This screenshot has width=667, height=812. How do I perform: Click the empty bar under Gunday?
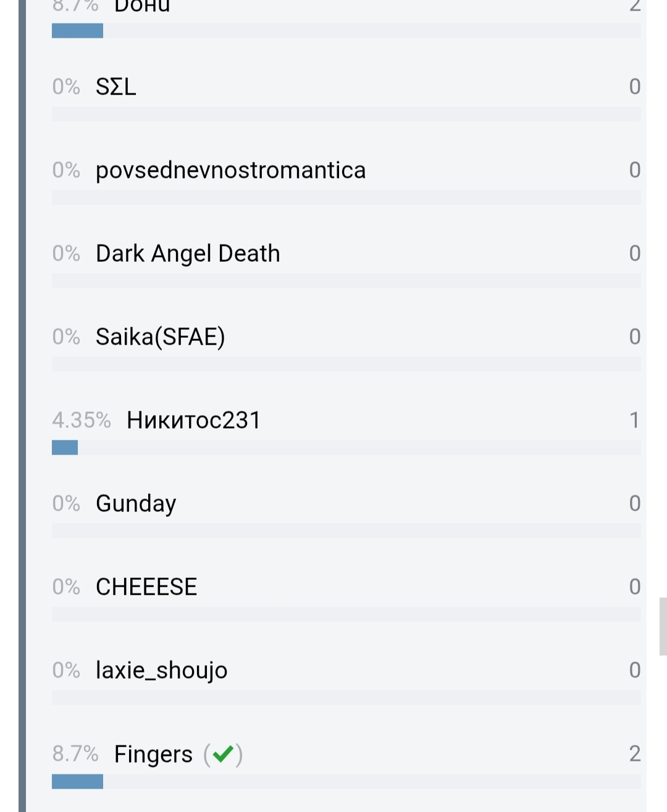(346, 531)
